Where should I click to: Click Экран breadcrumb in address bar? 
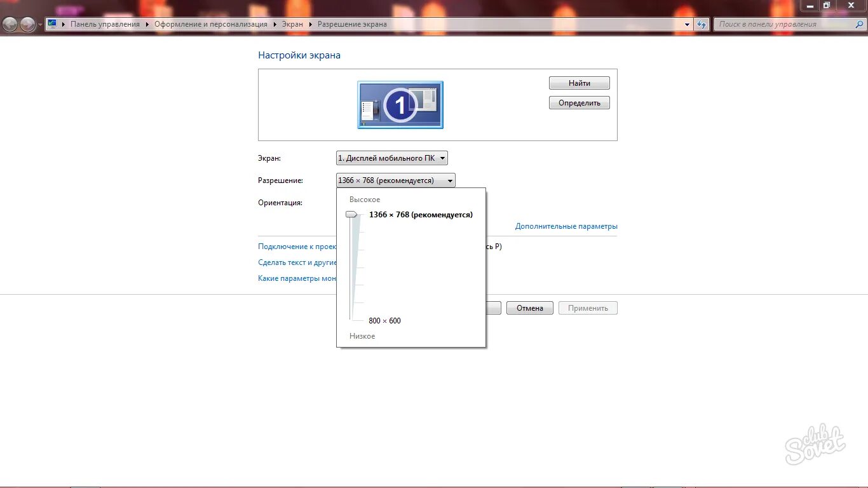pyautogui.click(x=292, y=24)
